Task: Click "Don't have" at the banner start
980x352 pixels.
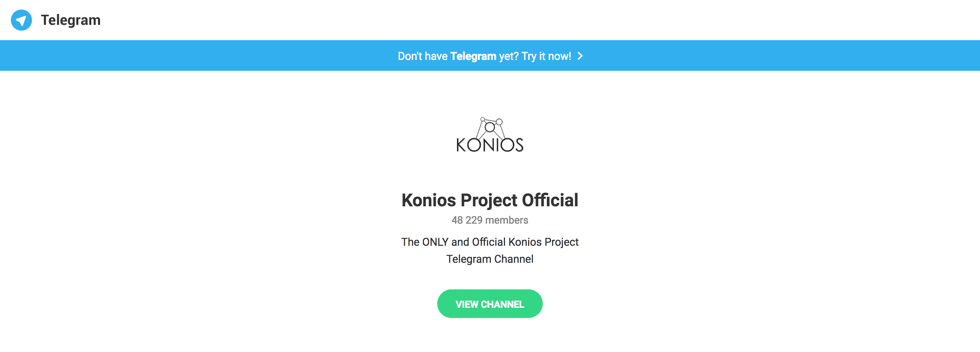Action: pos(422,56)
